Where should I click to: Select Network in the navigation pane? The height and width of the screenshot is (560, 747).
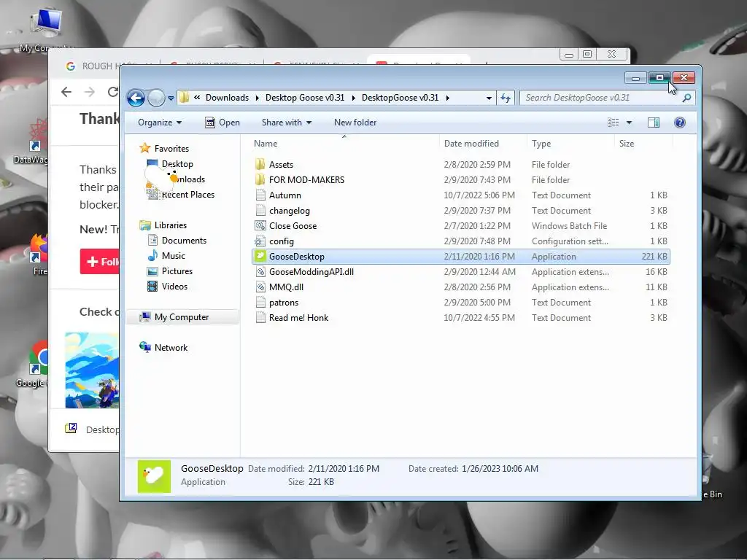(x=171, y=348)
